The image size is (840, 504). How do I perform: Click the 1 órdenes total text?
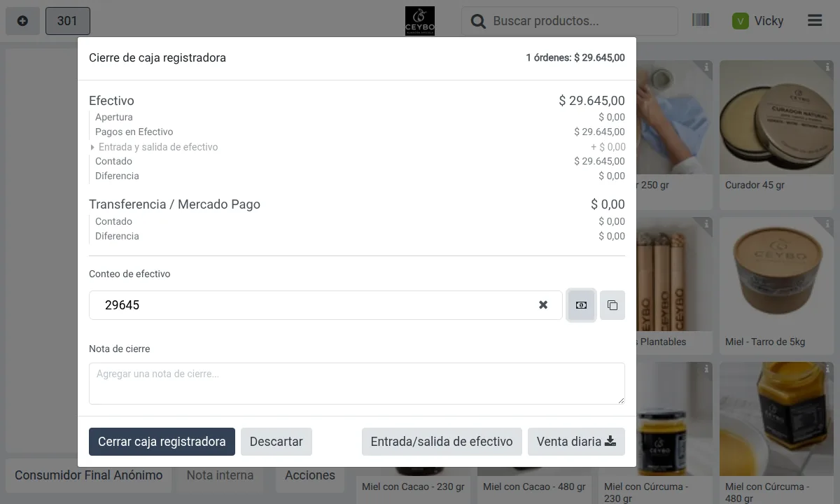pos(575,58)
